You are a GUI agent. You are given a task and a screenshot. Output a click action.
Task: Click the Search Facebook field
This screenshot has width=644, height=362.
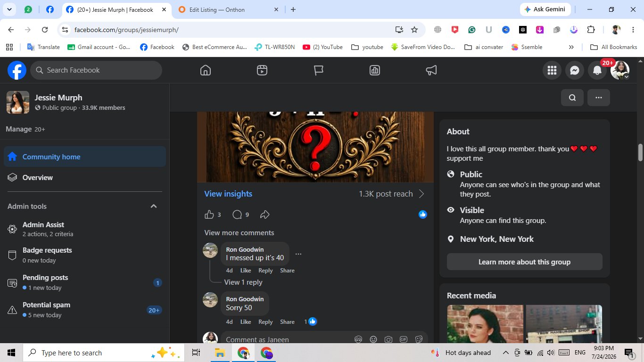pyautogui.click(x=96, y=70)
